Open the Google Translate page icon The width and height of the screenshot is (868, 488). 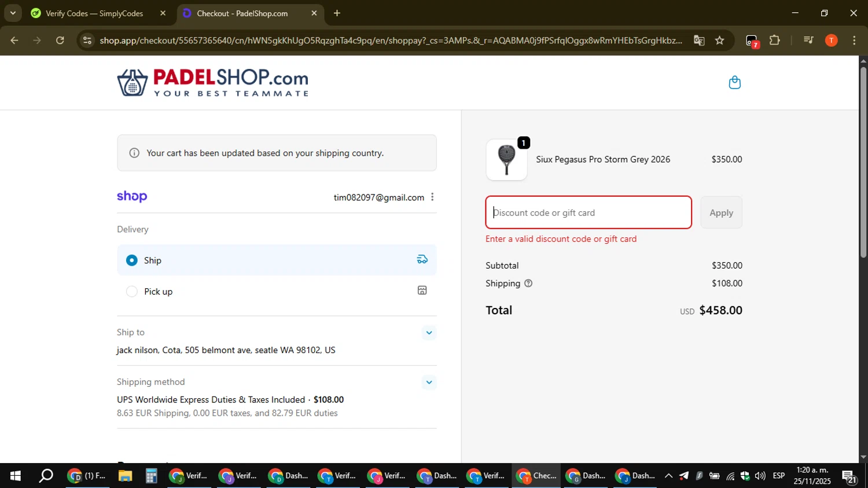699,40
